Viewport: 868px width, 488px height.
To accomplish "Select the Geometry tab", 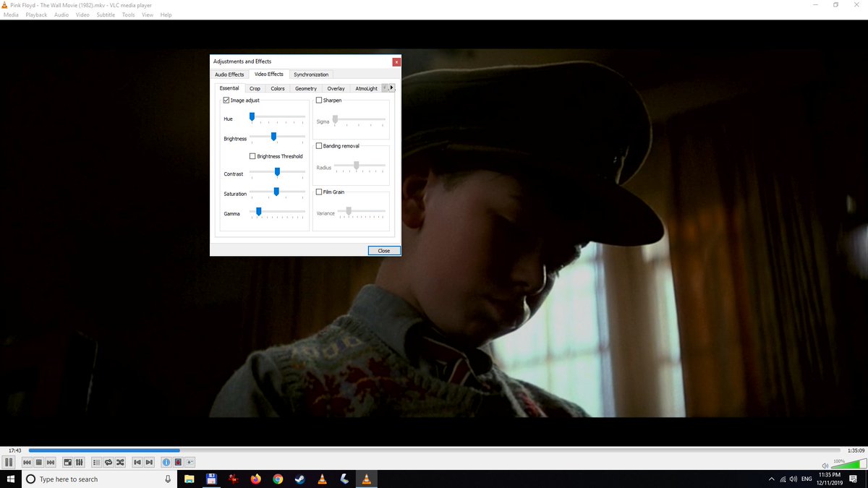I will 306,88.
